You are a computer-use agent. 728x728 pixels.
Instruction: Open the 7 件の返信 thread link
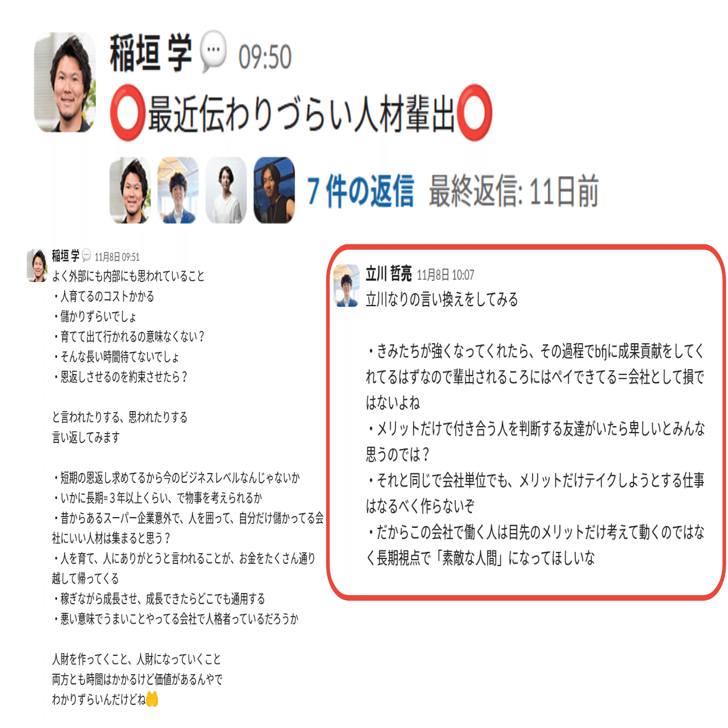point(360,192)
